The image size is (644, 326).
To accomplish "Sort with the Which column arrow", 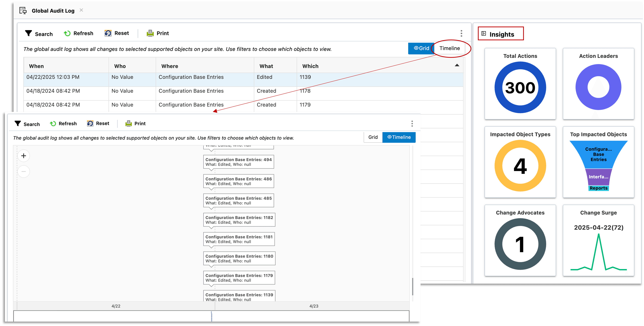I will pos(457,65).
